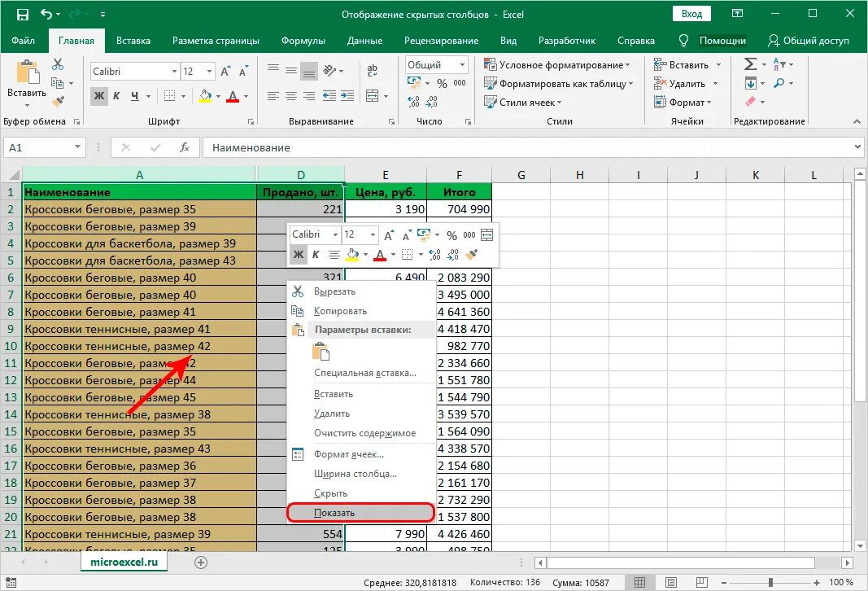
Task: Toggle Bold (Ж) in the mini toolbar
Action: pyautogui.click(x=299, y=255)
